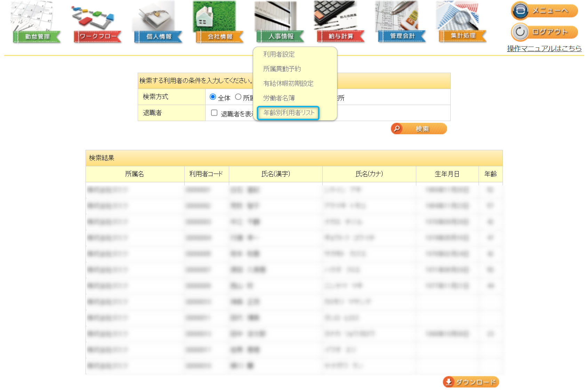Click the ダウンロード download button
Screen dimensions: 586x392
click(471, 382)
